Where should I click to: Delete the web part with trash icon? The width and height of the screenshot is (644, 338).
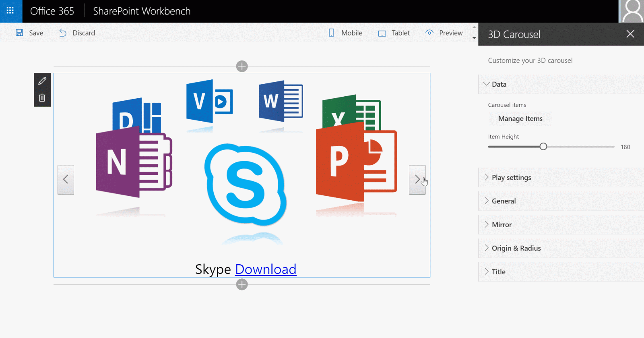(42, 98)
